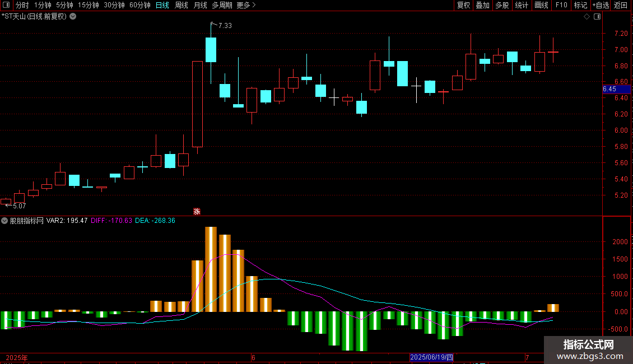Click the 6.45 current price tag
Image resolution: width=633 pixels, height=364 pixels.
click(616, 89)
